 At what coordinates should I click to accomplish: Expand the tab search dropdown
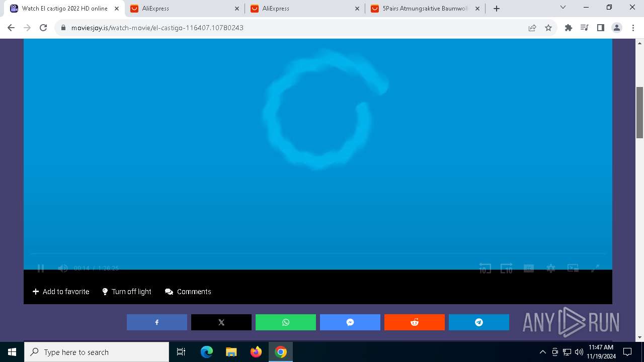click(563, 8)
